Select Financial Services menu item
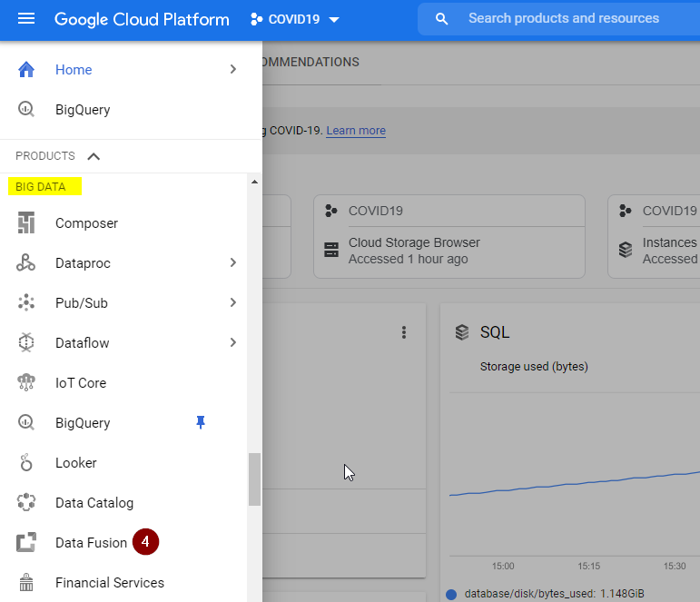The image size is (700, 602). click(x=109, y=583)
